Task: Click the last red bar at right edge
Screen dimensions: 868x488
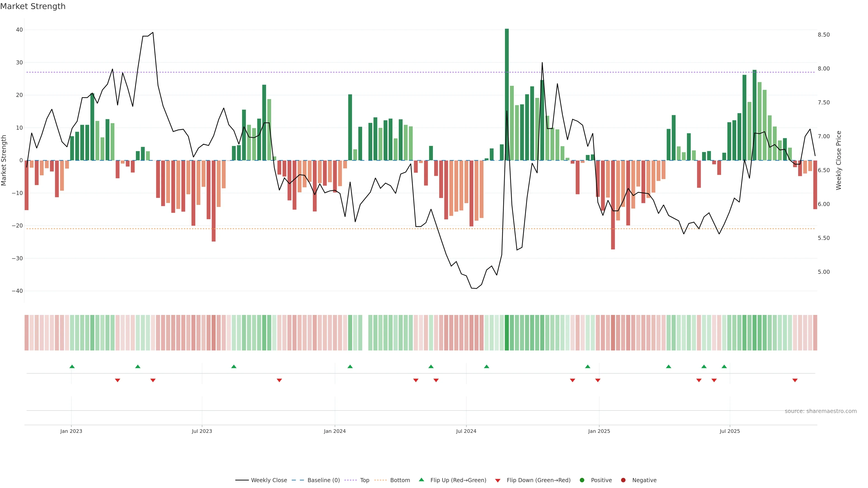Action: tap(815, 185)
